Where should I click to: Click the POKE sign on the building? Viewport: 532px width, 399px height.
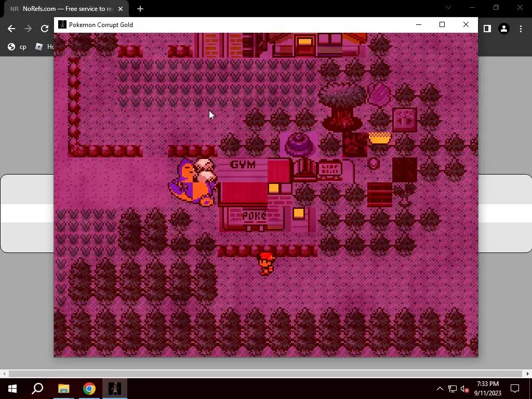coord(255,216)
